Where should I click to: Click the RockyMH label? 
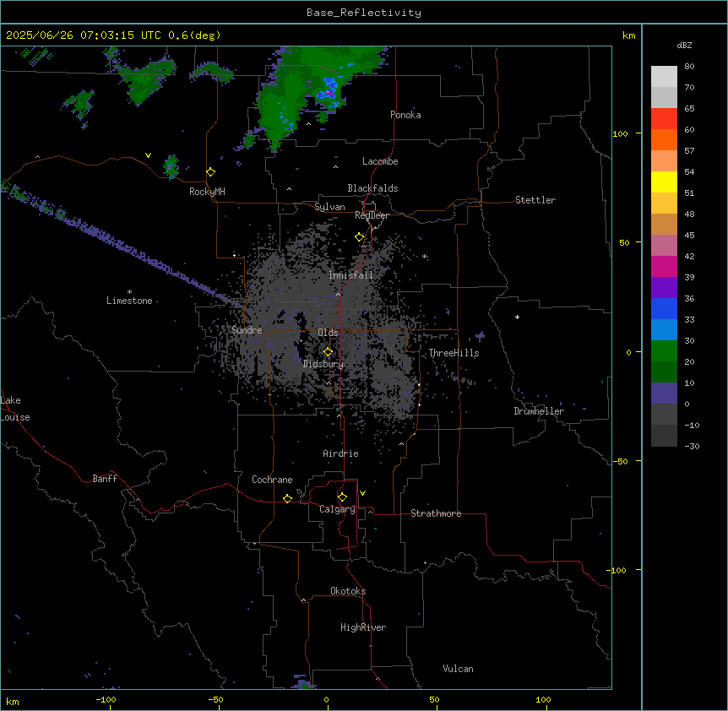[207, 192]
